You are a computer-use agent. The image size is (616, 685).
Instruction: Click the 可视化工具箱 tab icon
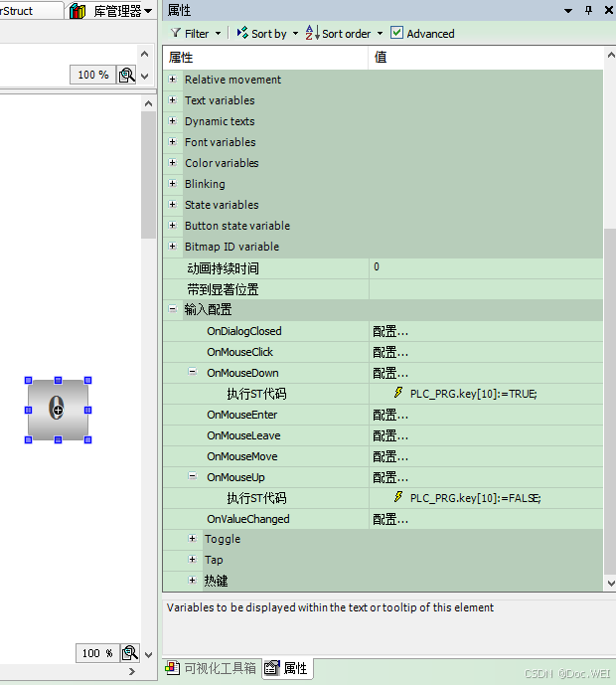(173, 667)
